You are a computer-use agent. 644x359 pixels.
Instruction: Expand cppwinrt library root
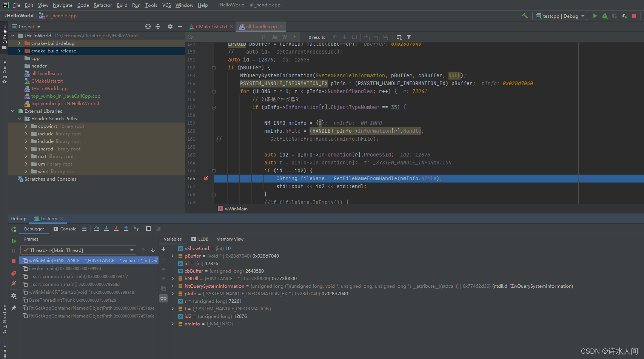point(26,126)
